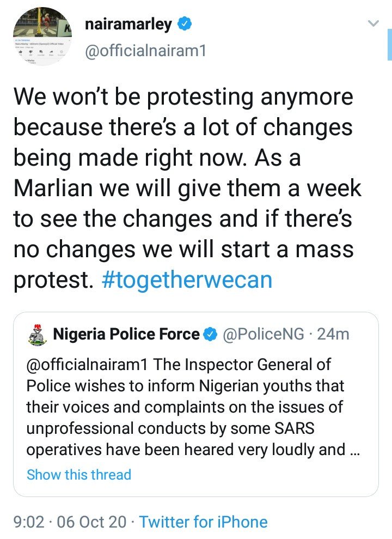
Task: Click the Nigeria Police Force crest avatar
Action: [x=37, y=334]
